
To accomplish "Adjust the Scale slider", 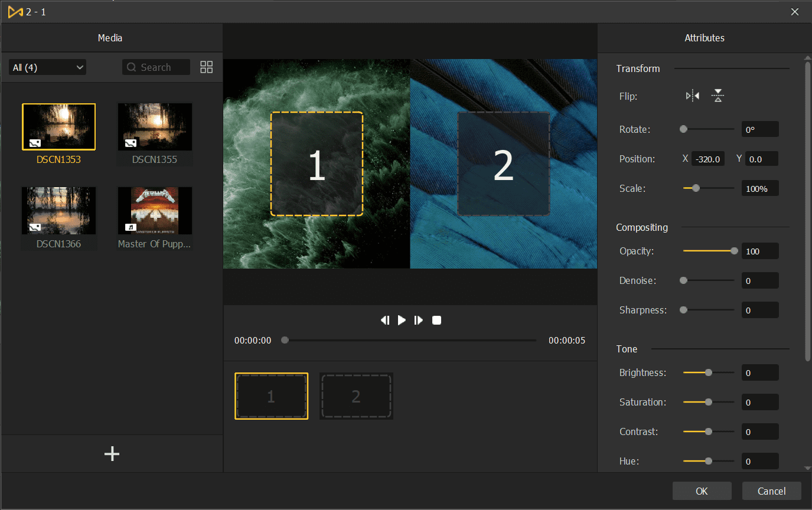I will click(x=709, y=188).
